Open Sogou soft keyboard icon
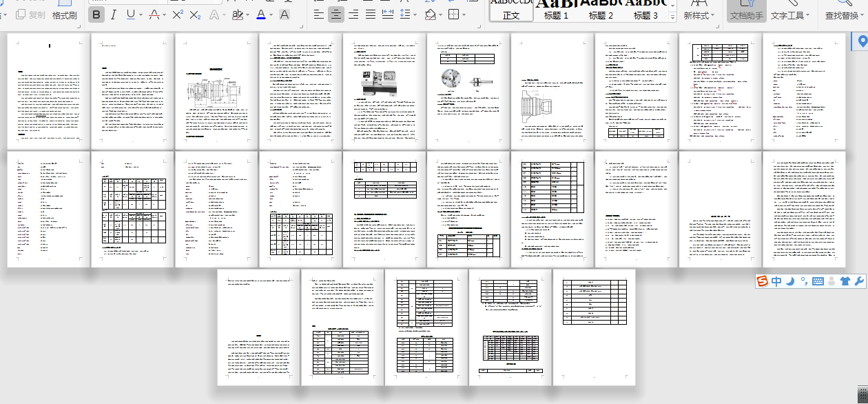The image size is (868, 404). pyautogui.click(x=818, y=281)
